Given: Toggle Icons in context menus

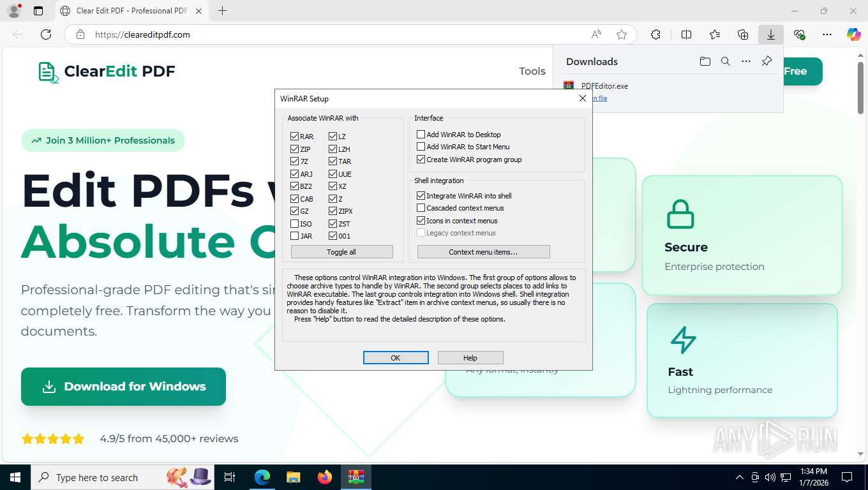Looking at the screenshot, I should click(421, 221).
